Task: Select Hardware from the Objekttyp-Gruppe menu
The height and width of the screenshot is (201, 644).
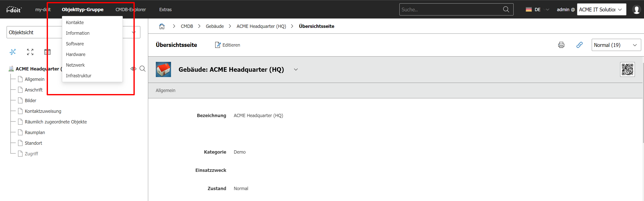Action: point(76,54)
